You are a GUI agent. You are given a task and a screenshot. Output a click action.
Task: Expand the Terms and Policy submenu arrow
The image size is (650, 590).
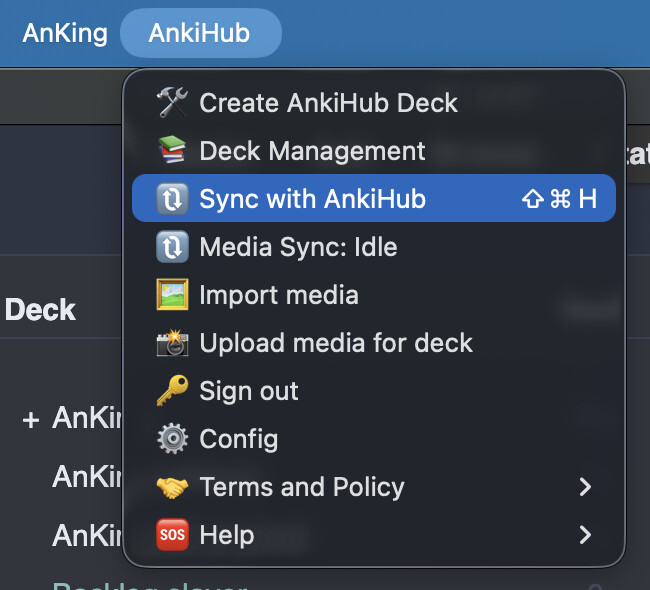[x=586, y=487]
